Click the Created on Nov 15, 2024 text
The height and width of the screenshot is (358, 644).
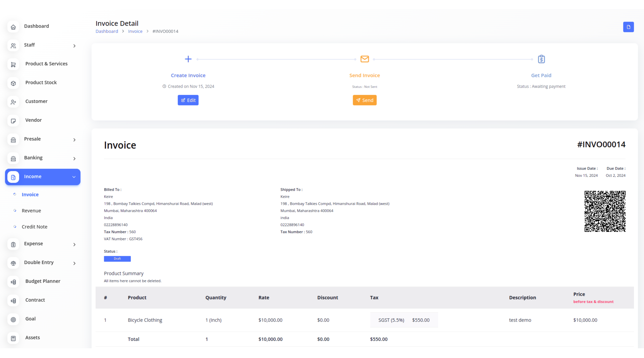pyautogui.click(x=191, y=86)
